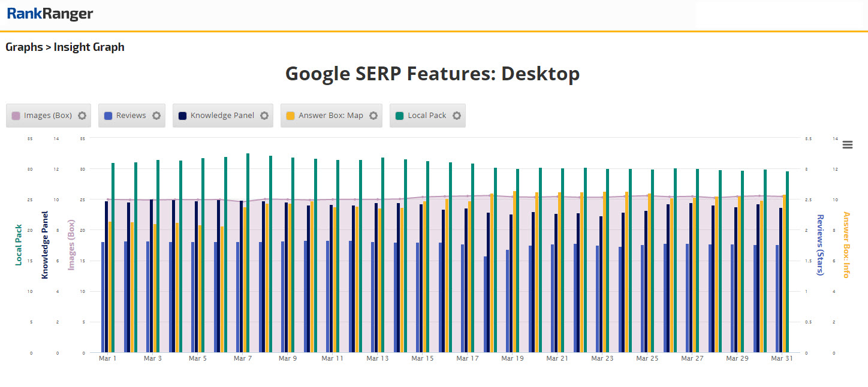This screenshot has height=387, width=868.
Task: Click the RankRanger logo
Action: (50, 14)
